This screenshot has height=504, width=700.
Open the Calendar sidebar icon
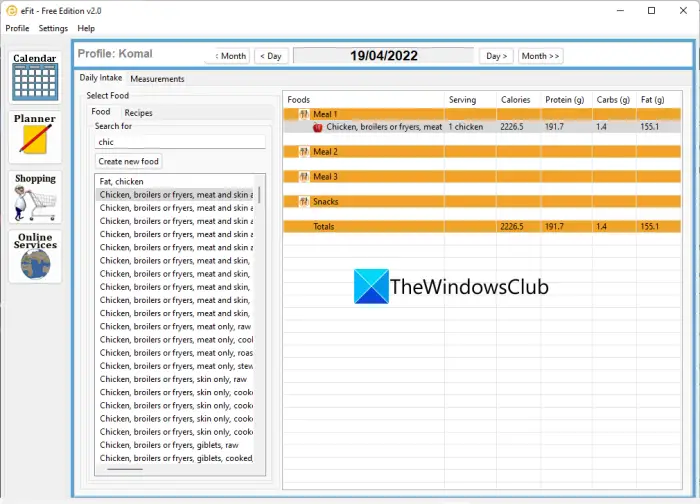(35, 77)
